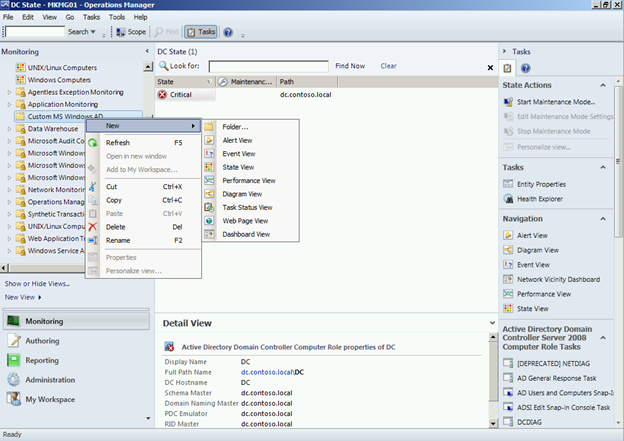Click the Event View icon in New submenu
The width and height of the screenshot is (624, 441).
pos(209,154)
